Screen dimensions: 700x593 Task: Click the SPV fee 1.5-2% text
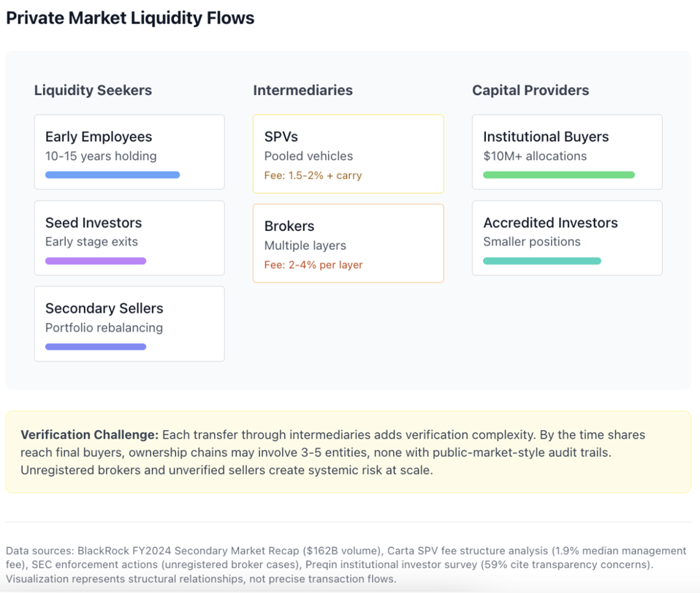point(313,175)
